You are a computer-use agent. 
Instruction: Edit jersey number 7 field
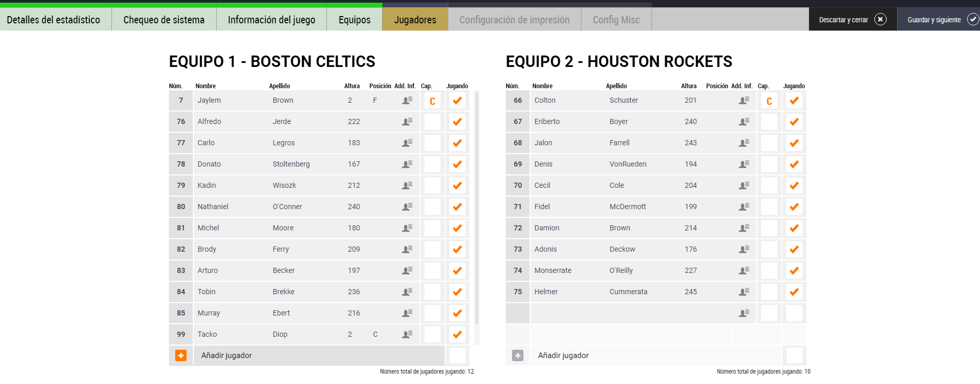181,100
